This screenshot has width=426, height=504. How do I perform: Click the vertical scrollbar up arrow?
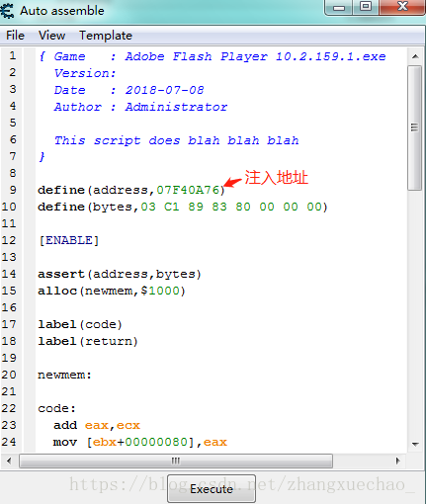coord(415,56)
